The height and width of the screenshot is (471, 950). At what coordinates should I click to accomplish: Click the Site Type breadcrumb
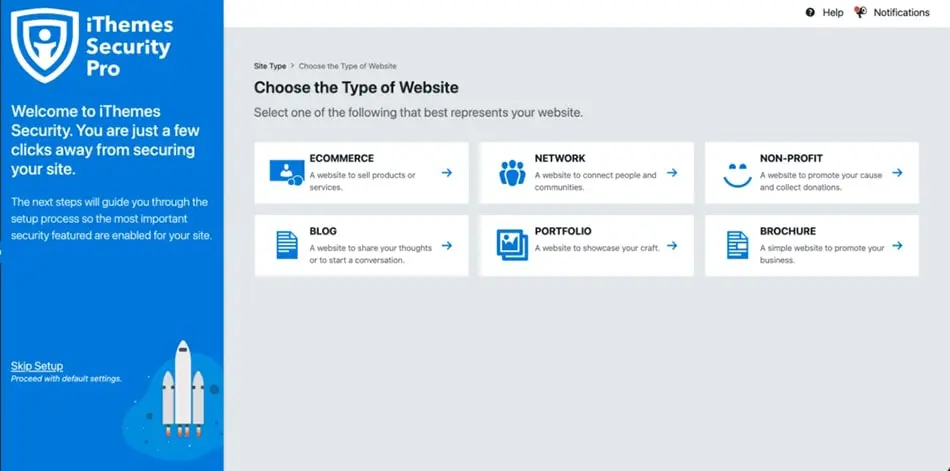270,66
